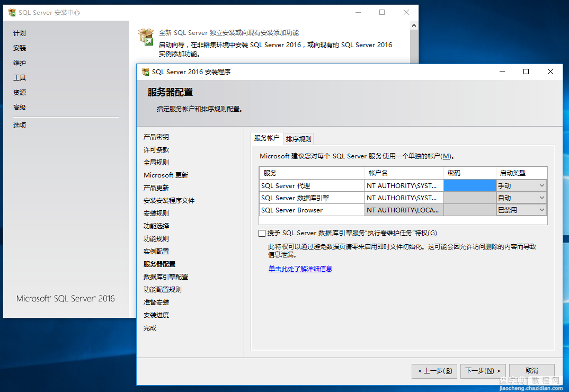
Task: Open the 全新 SQL Server 独立安装 link
Action: pos(229,33)
